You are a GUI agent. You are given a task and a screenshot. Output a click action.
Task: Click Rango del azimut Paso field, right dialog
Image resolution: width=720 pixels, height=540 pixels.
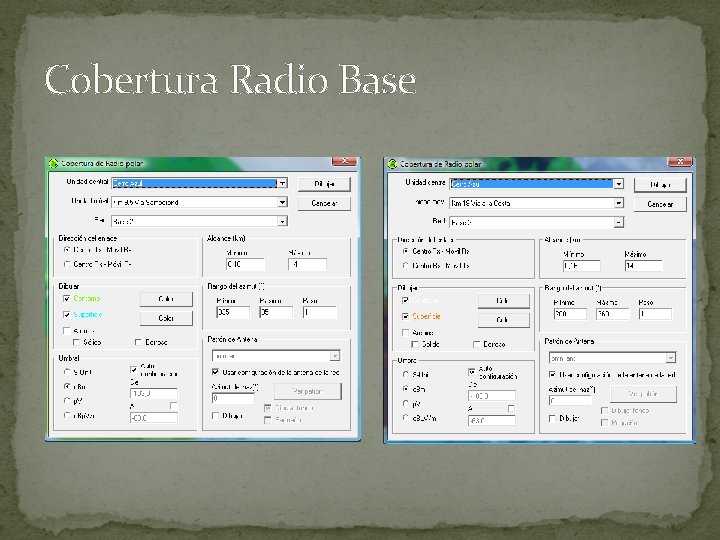[655, 314]
